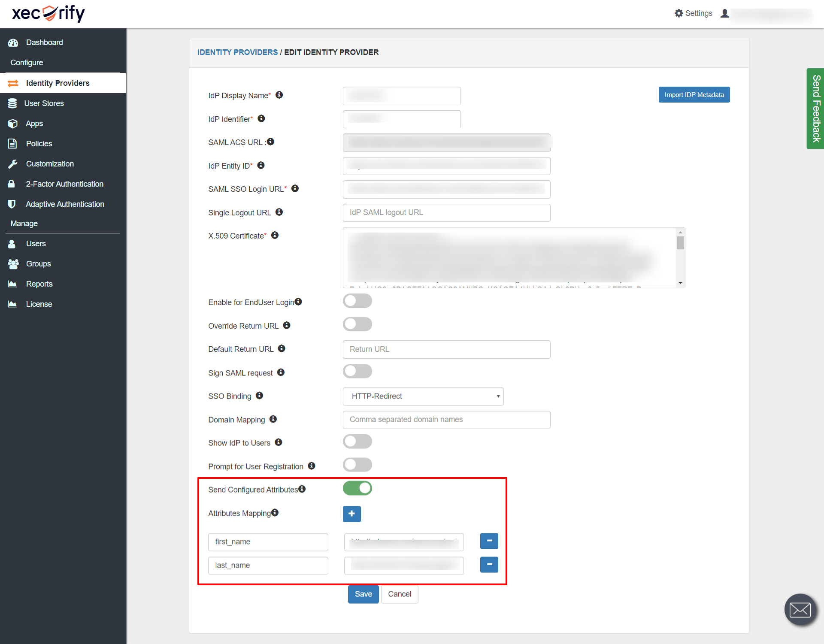Image resolution: width=824 pixels, height=644 pixels.
Task: Disable Send Configured Attributes
Action: point(357,488)
